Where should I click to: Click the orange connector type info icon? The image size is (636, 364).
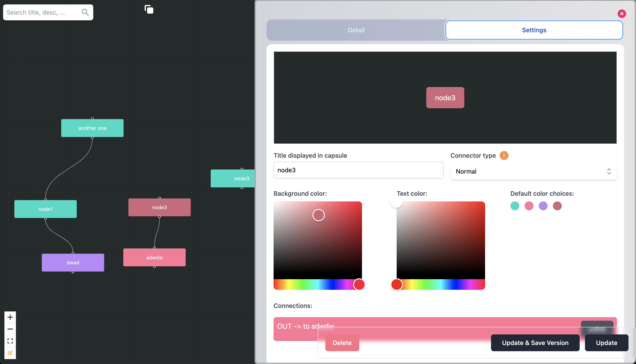[504, 155]
